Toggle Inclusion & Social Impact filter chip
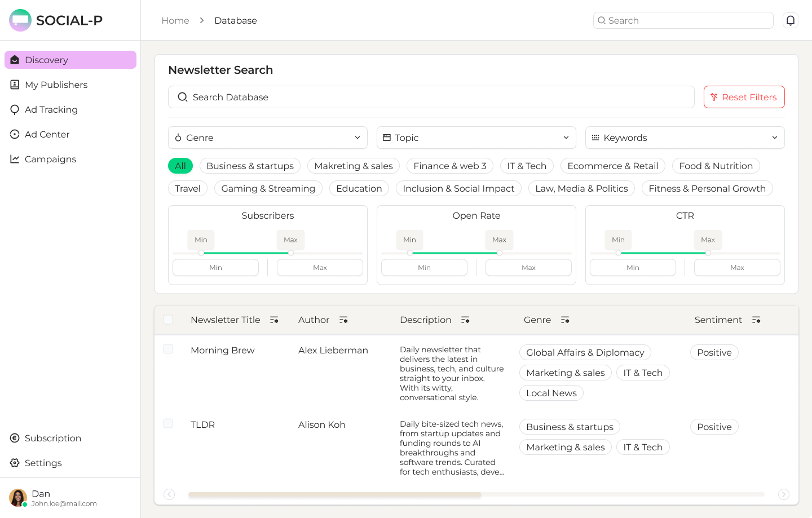Viewport: 812px width, 518px height. coord(458,188)
